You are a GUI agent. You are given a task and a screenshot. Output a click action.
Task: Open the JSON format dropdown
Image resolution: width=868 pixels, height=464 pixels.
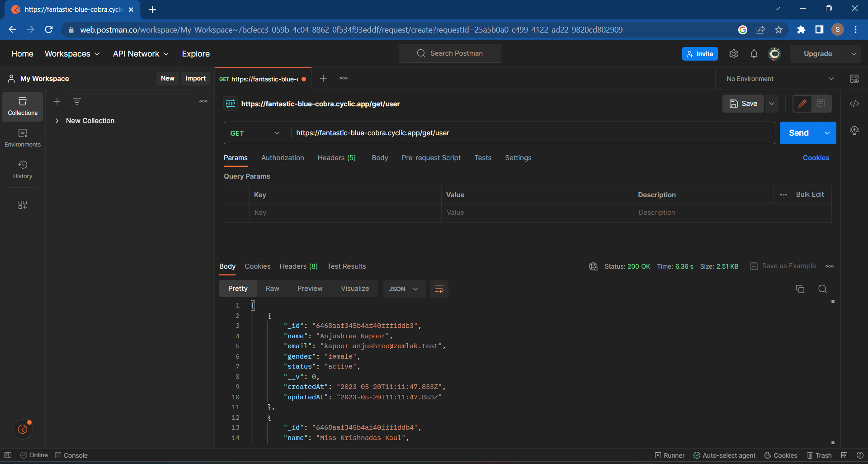coord(403,289)
